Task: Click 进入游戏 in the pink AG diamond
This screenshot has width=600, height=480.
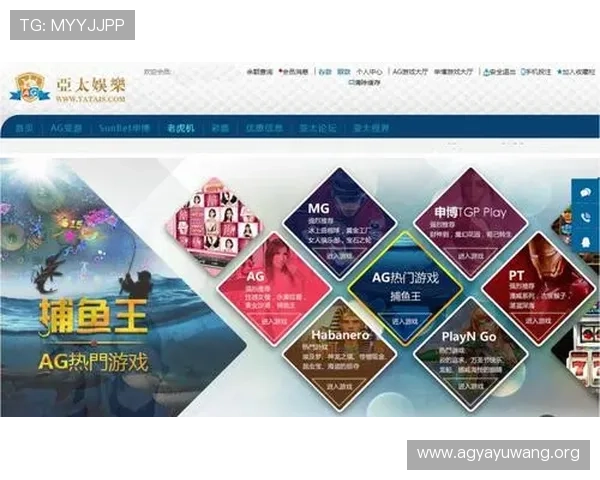Action: (274, 321)
